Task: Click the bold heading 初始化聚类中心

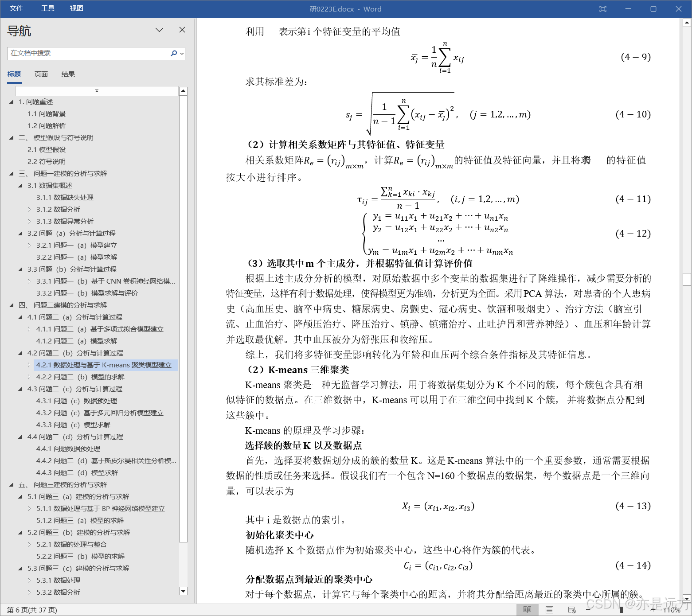Action: (280, 535)
